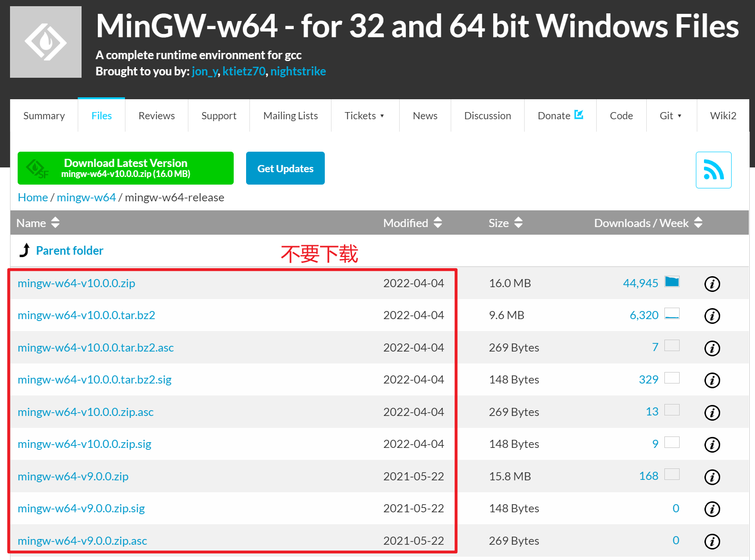Image resolution: width=755 pixels, height=560 pixels.
Task: Open the Support tab
Action: tap(219, 115)
